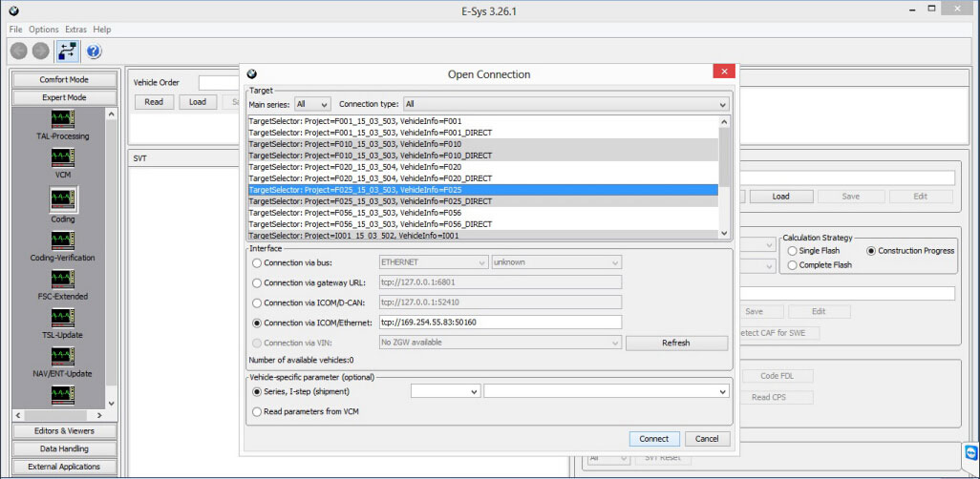Open the unknown interface dropdown
The image size is (980, 479).
click(556, 262)
